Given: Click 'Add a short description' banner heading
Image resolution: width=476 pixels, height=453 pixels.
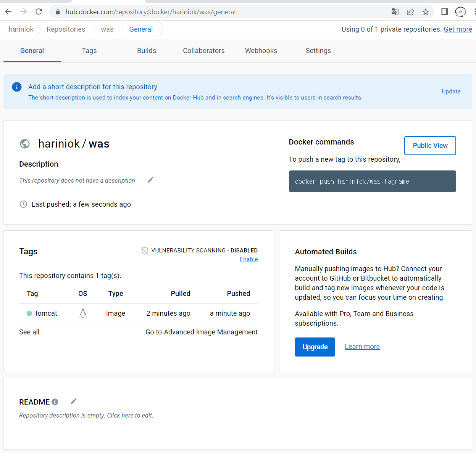Looking at the screenshot, I should pyautogui.click(x=93, y=87).
